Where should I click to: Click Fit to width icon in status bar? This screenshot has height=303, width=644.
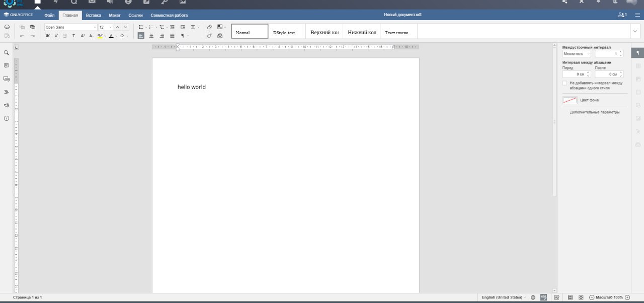click(x=581, y=297)
